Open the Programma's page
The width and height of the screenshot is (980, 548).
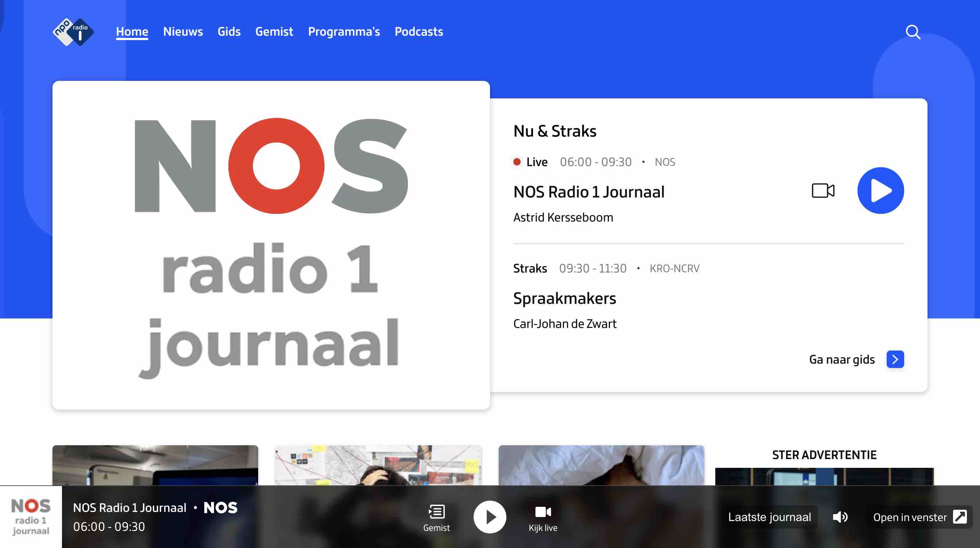click(x=344, y=32)
